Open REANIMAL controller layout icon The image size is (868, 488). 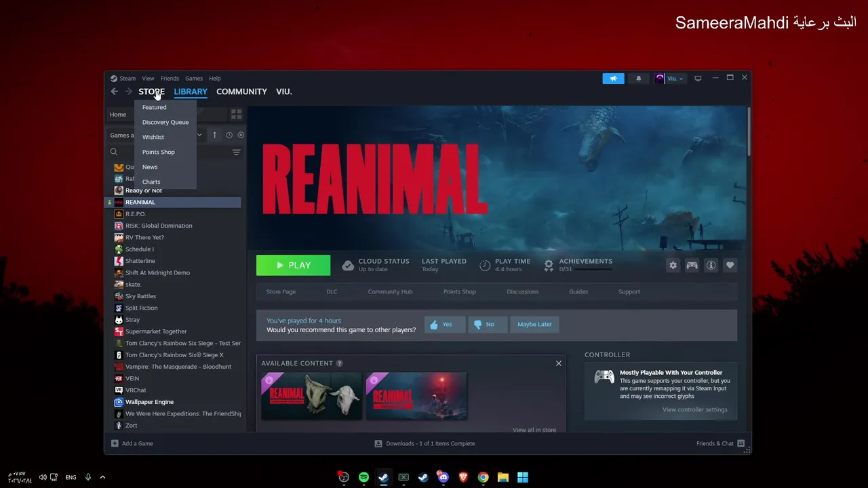click(x=692, y=266)
